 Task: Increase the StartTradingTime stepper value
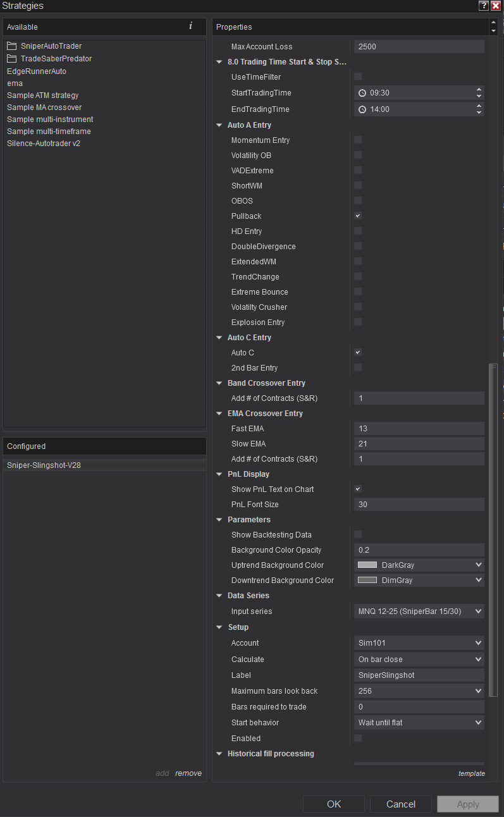479,89
